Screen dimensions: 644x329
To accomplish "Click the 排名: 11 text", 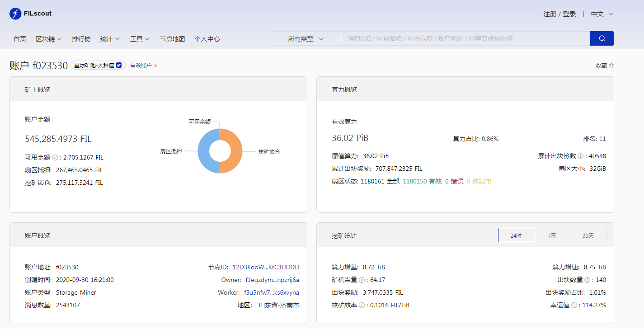I will coord(594,139).
